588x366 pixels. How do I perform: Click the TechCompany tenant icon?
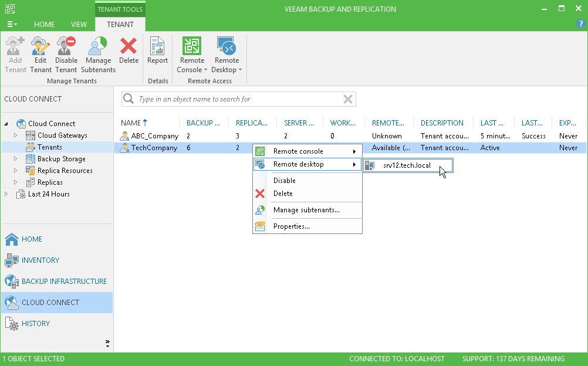tap(124, 148)
